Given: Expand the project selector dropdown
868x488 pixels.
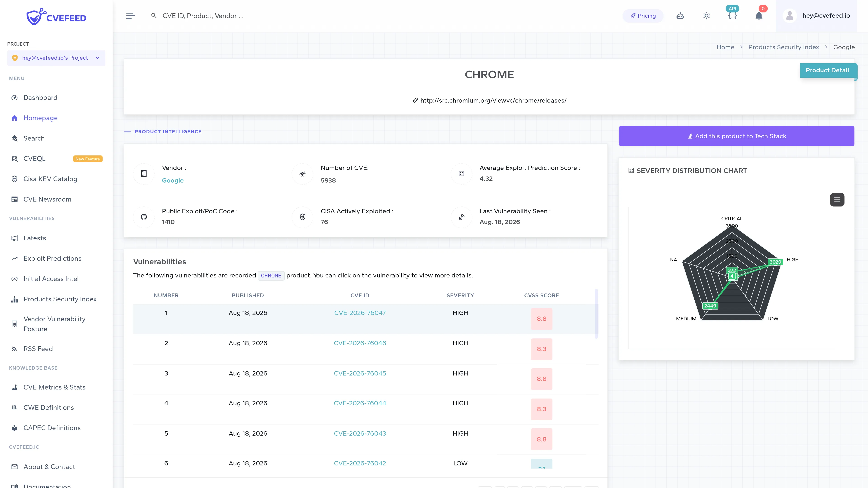Looking at the screenshot, I should pos(56,58).
